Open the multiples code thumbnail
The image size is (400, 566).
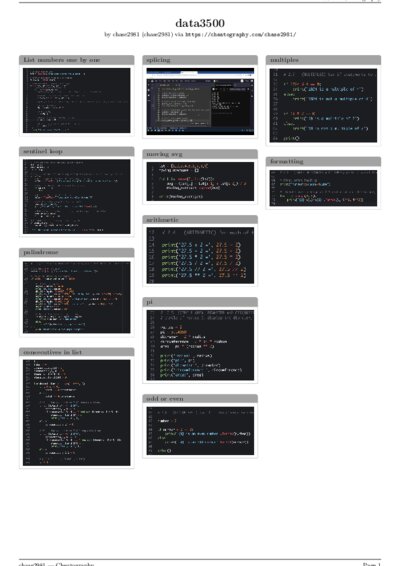click(x=323, y=105)
